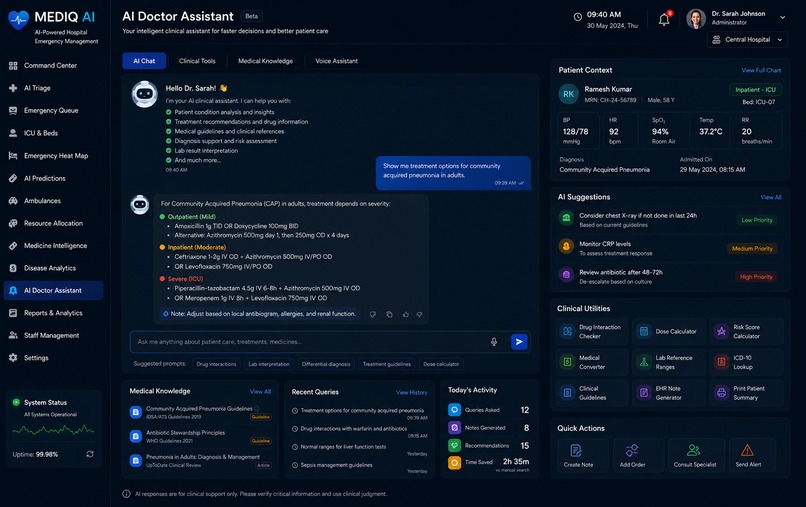
Task: Switch to AI Chat tab
Action: click(144, 61)
